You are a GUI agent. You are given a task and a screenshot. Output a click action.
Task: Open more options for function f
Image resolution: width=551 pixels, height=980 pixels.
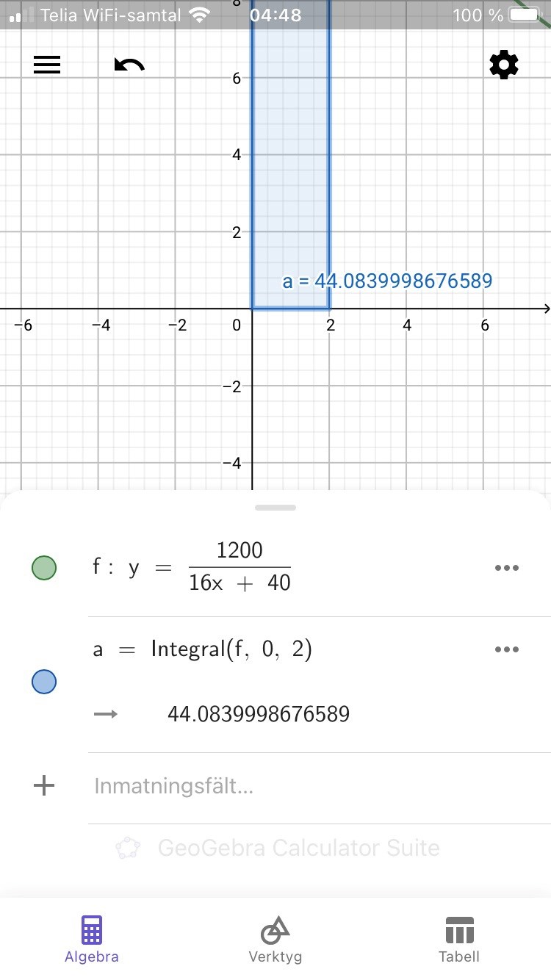[x=507, y=568]
